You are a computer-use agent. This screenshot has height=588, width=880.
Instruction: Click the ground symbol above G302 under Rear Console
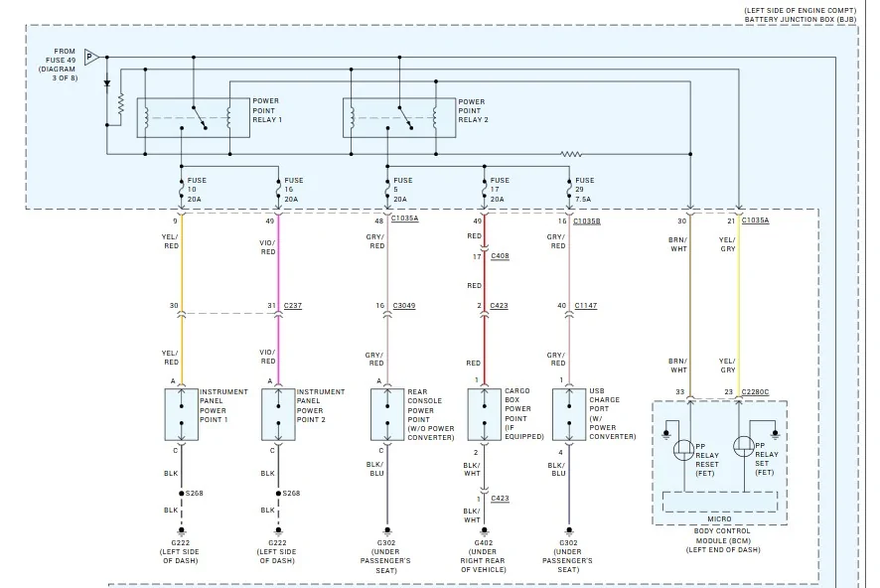[387, 530]
